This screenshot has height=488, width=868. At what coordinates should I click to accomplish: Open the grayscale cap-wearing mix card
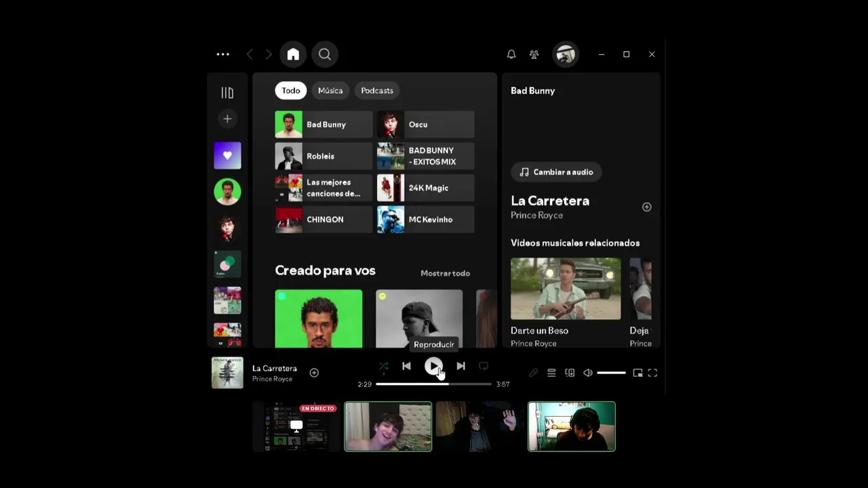coord(419,319)
